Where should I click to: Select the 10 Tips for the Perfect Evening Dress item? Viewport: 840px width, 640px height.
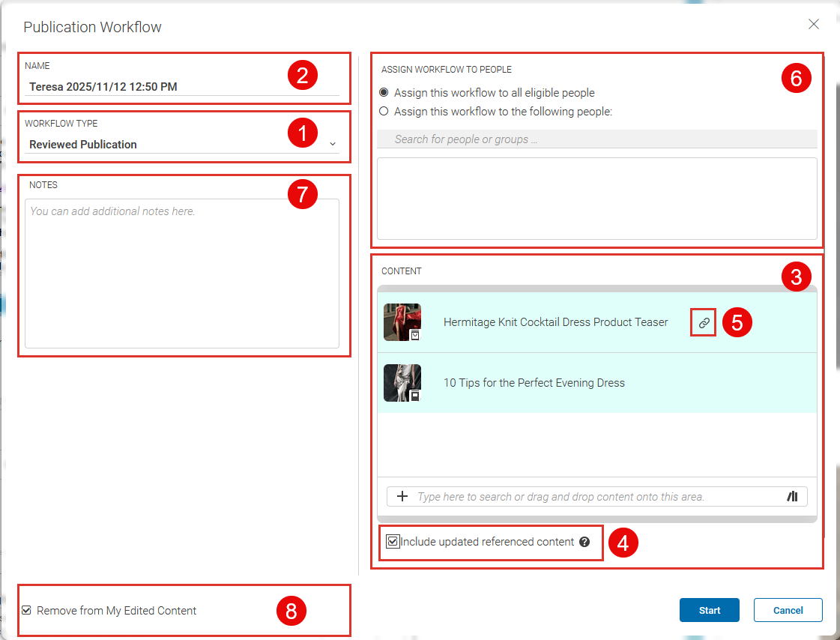pyautogui.click(x=534, y=382)
